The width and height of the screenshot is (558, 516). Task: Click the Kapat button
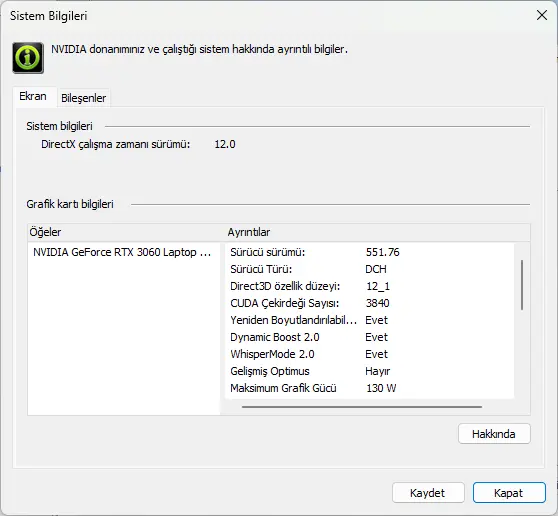click(509, 493)
